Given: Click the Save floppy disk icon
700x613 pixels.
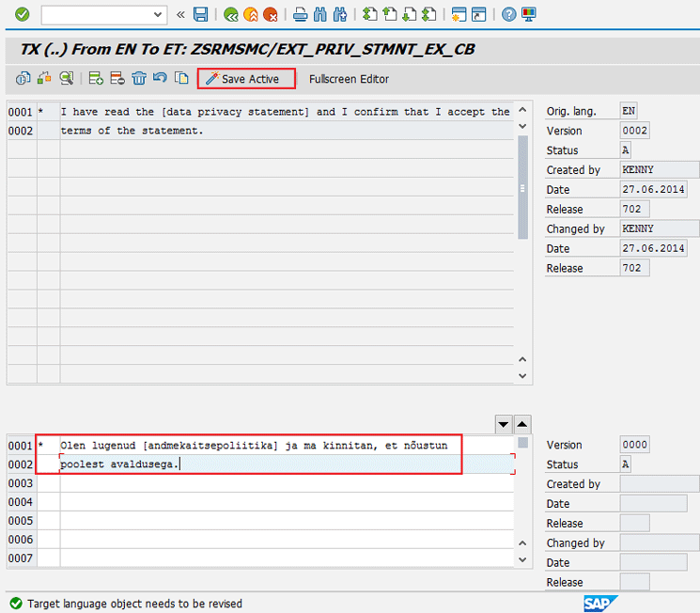Looking at the screenshot, I should tap(200, 14).
